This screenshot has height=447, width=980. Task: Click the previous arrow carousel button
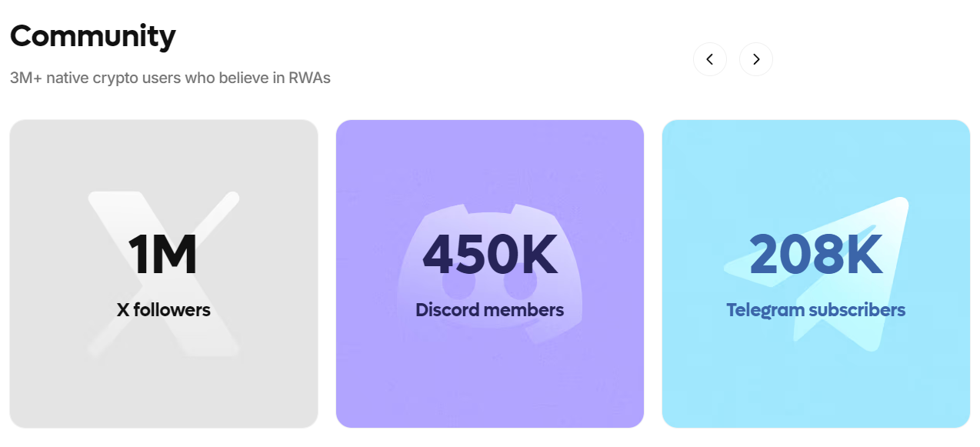click(x=709, y=59)
